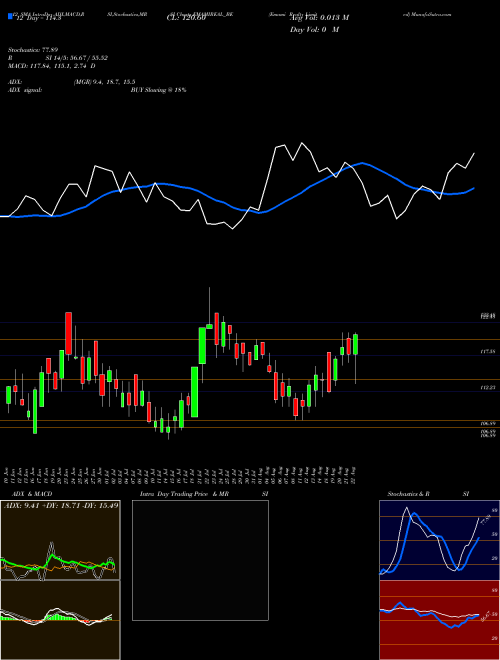The height and width of the screenshot is (660, 500).
Task: Click the '112.23' price axis label
Action: click(x=487, y=387)
